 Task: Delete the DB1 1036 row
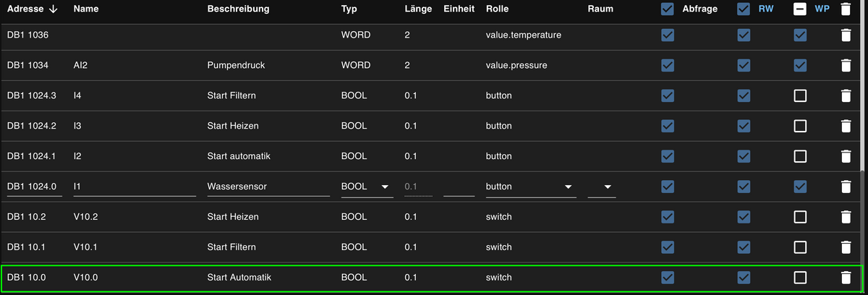(x=845, y=35)
